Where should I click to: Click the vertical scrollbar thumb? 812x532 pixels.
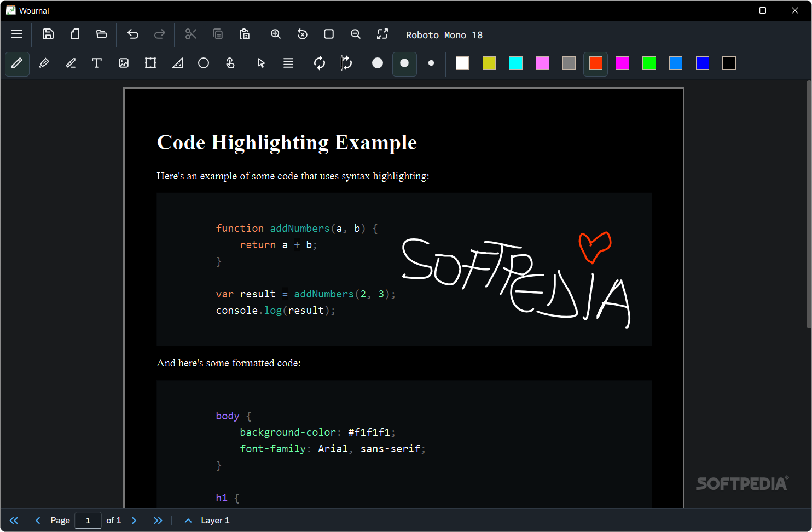tap(809, 204)
